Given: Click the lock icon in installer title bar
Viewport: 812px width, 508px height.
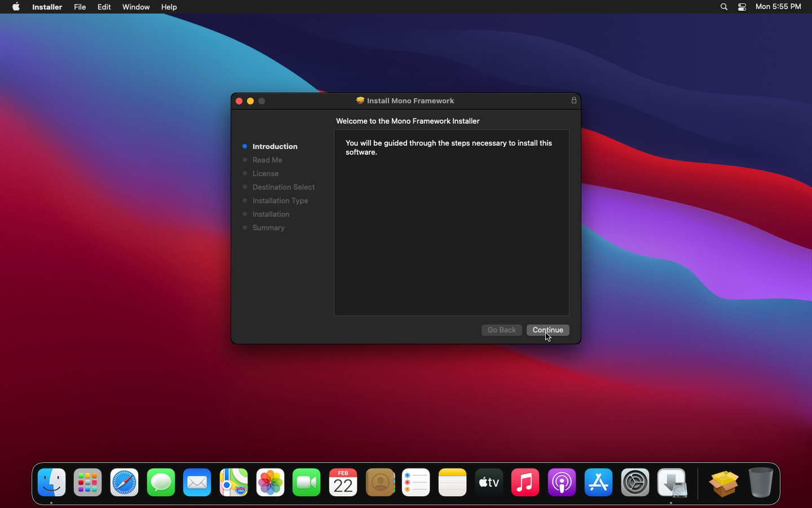Looking at the screenshot, I should [x=574, y=100].
